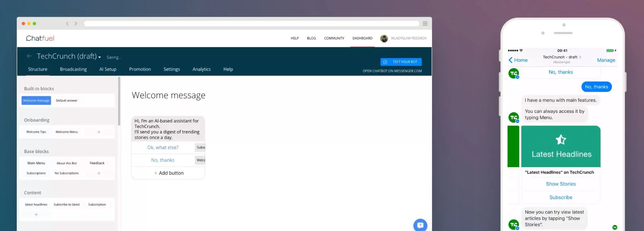Switch to the Broadcasting tab
Viewport: 644px width, 231px height.
(73, 69)
